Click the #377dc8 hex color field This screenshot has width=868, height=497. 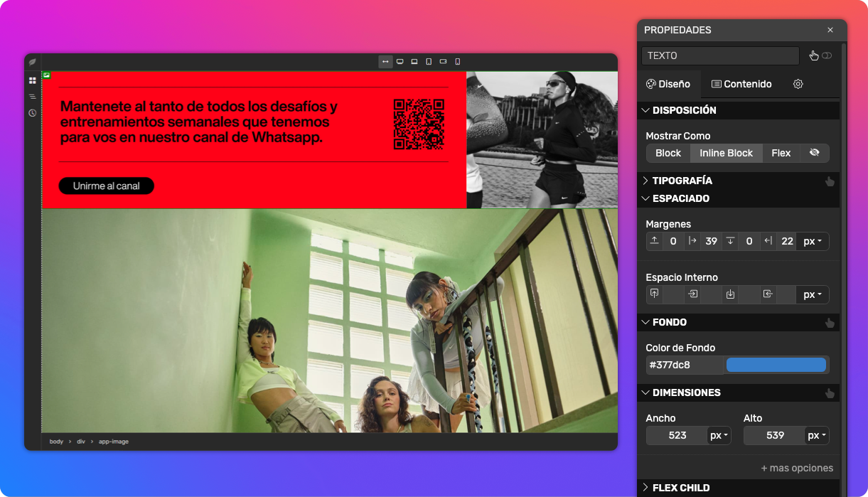pyautogui.click(x=685, y=365)
